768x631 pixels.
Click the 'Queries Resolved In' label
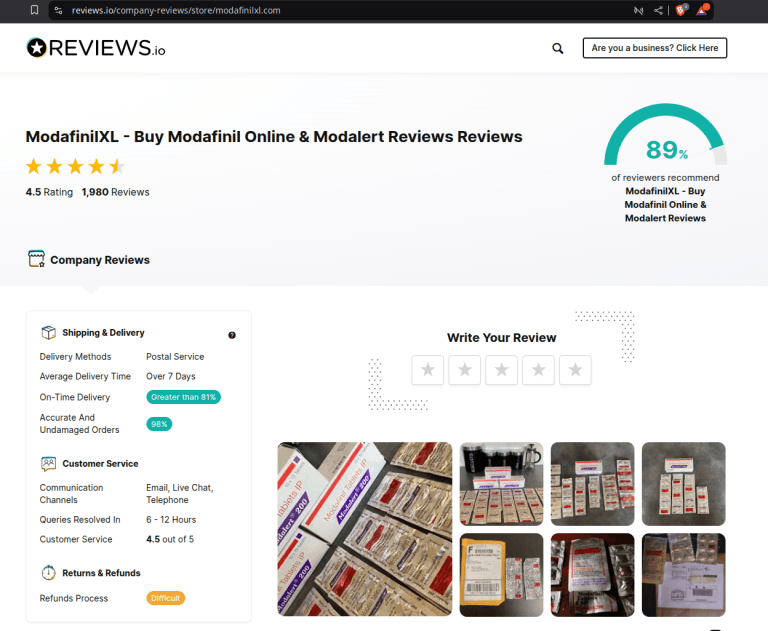(80, 519)
